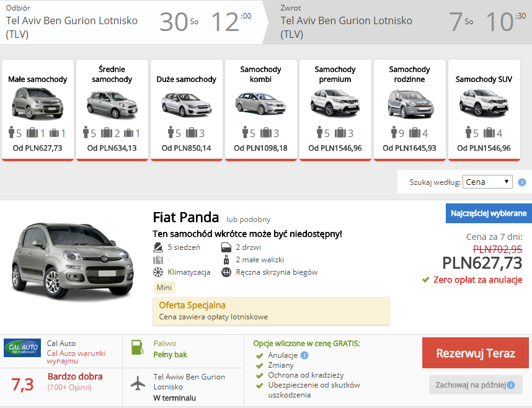Viewport: 532px width, 408px height.
Task: Select the Samochody premium category card
Action: [335, 110]
